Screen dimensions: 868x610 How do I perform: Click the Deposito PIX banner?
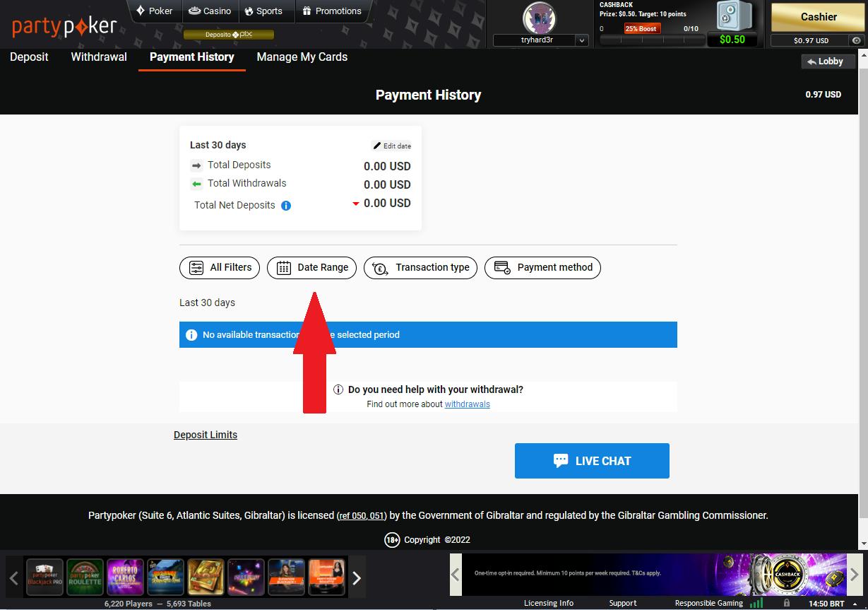(x=229, y=34)
